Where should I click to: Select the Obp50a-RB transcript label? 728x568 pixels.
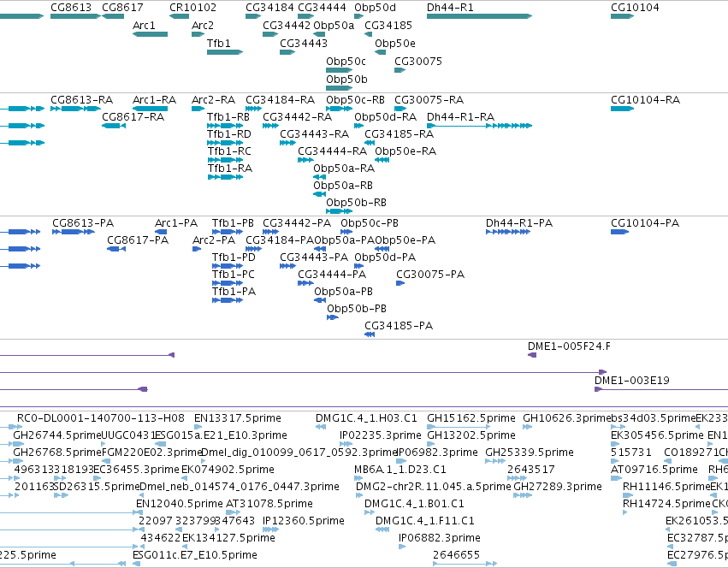[x=343, y=186]
